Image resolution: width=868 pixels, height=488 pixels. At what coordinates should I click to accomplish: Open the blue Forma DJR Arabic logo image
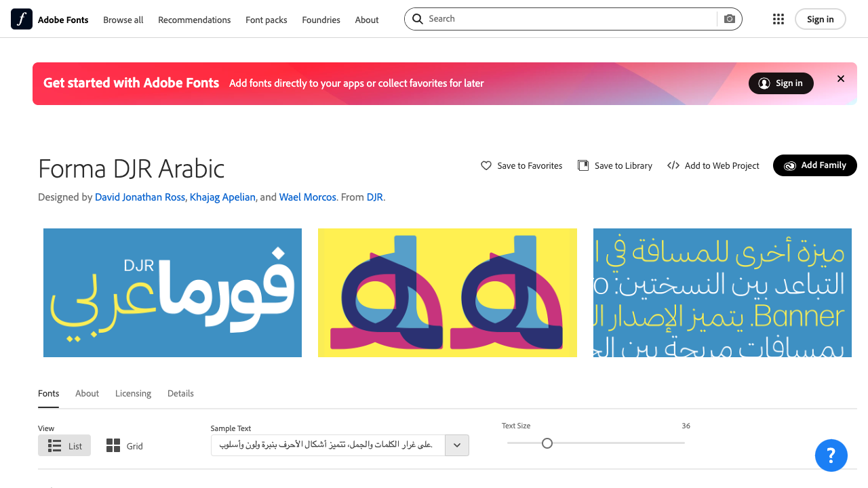point(172,293)
